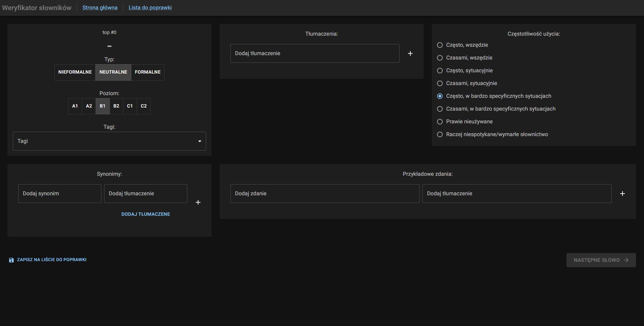Go to 'Lista do poprawki' page

[150, 7]
